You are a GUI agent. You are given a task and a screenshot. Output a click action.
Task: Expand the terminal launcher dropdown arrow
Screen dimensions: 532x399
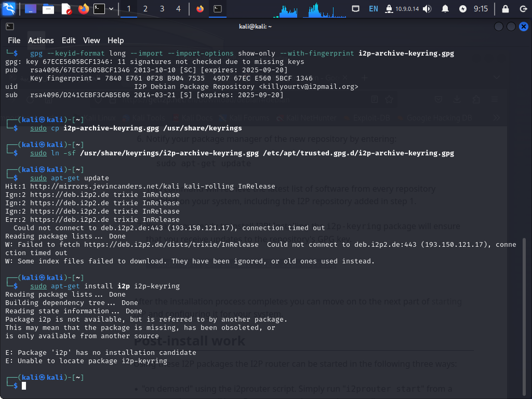[x=111, y=9]
